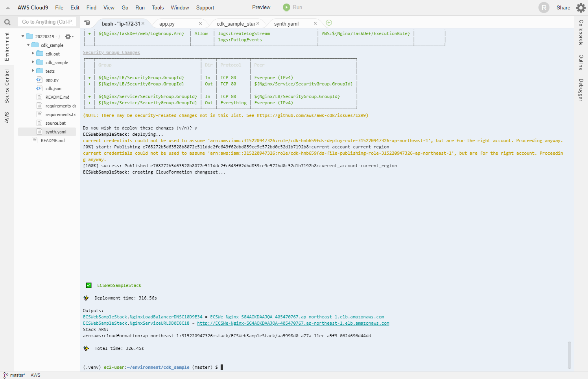Click the user avatar R icon

tap(544, 7)
